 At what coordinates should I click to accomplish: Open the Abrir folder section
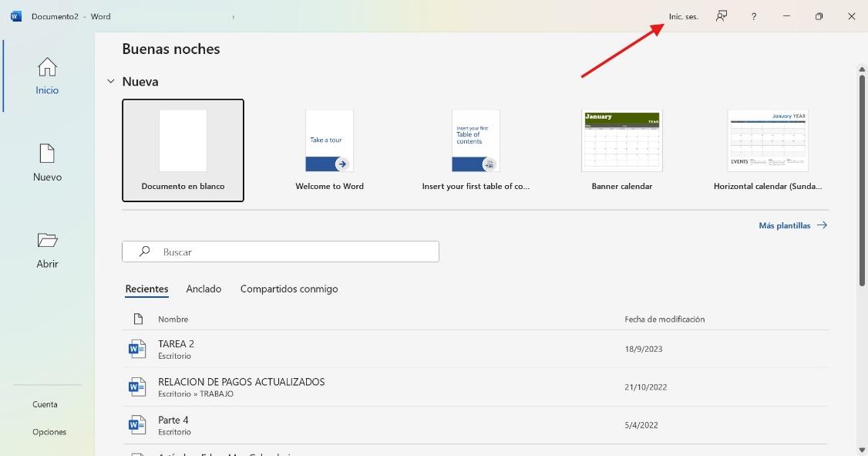[x=47, y=250]
